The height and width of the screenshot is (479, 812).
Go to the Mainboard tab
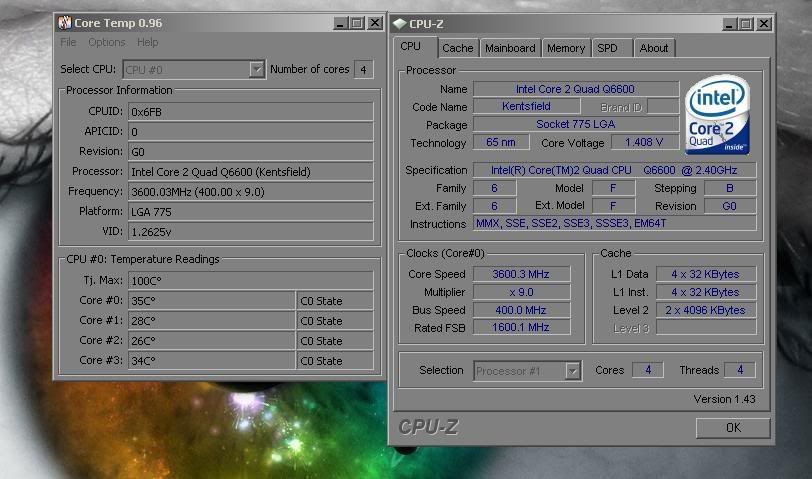click(x=509, y=48)
